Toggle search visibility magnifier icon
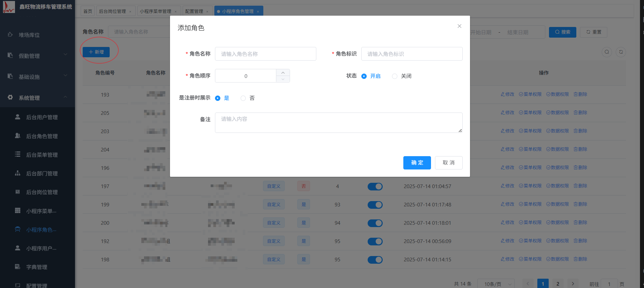 tap(607, 52)
